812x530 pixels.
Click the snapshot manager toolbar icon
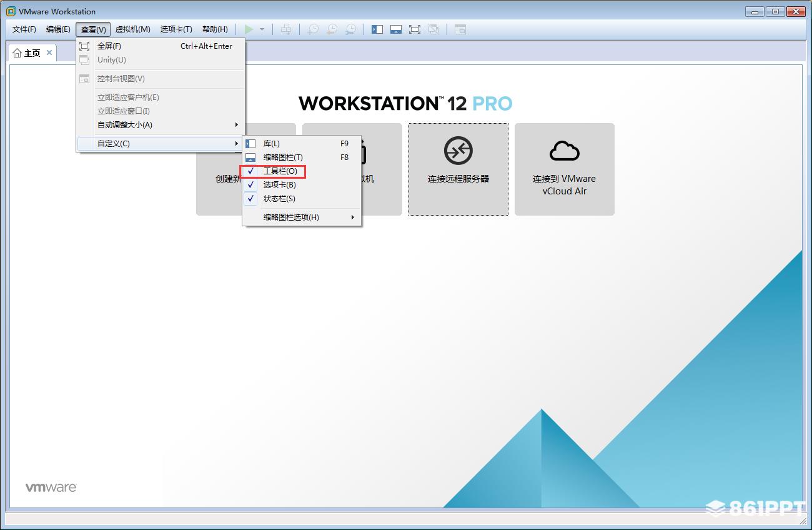tap(351, 29)
